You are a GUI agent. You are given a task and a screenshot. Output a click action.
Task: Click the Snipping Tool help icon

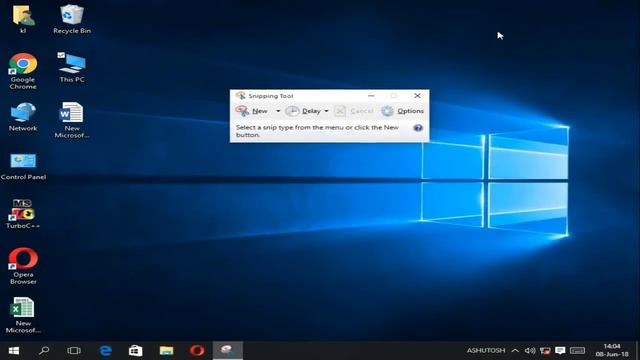click(418, 128)
